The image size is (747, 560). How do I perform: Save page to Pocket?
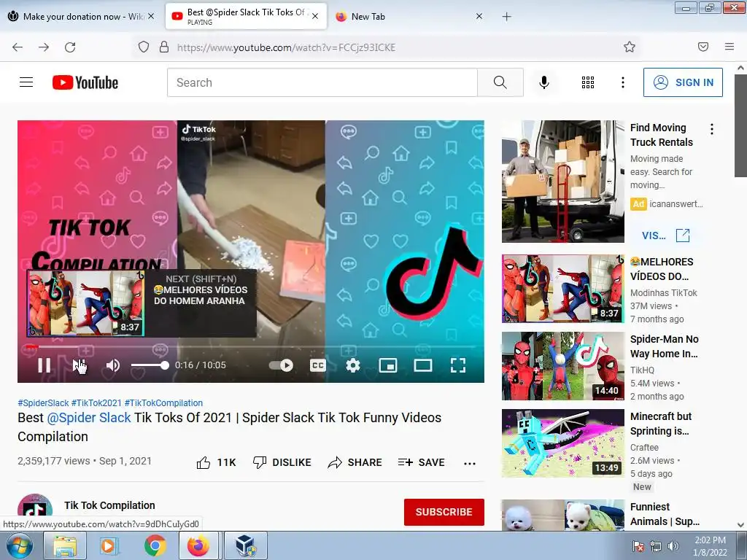point(703,47)
